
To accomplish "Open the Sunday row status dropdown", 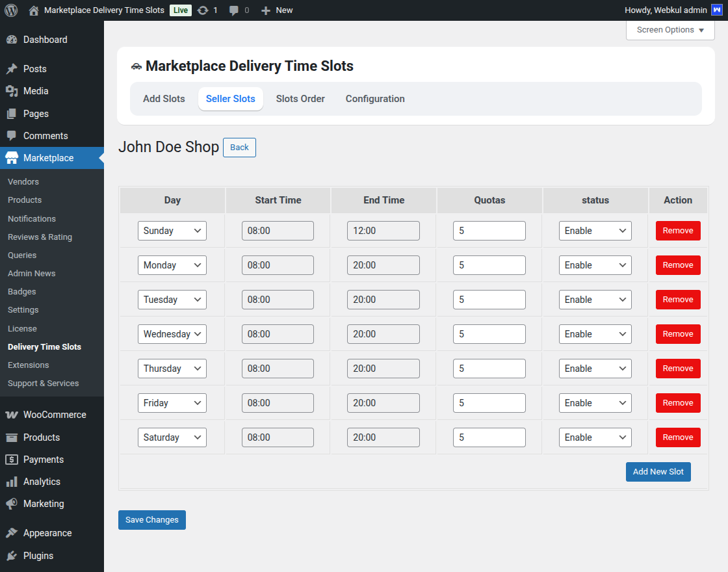I will click(595, 231).
